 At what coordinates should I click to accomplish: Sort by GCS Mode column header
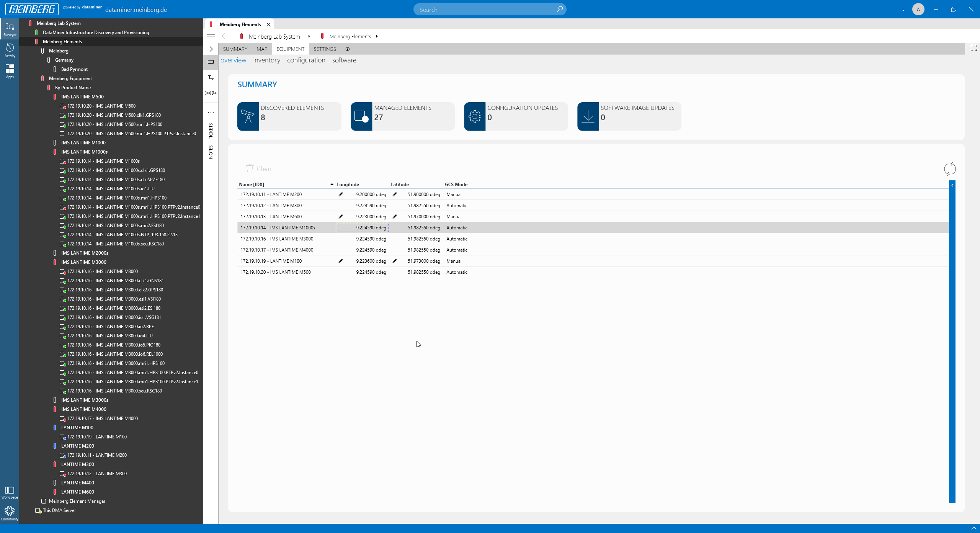456,185
